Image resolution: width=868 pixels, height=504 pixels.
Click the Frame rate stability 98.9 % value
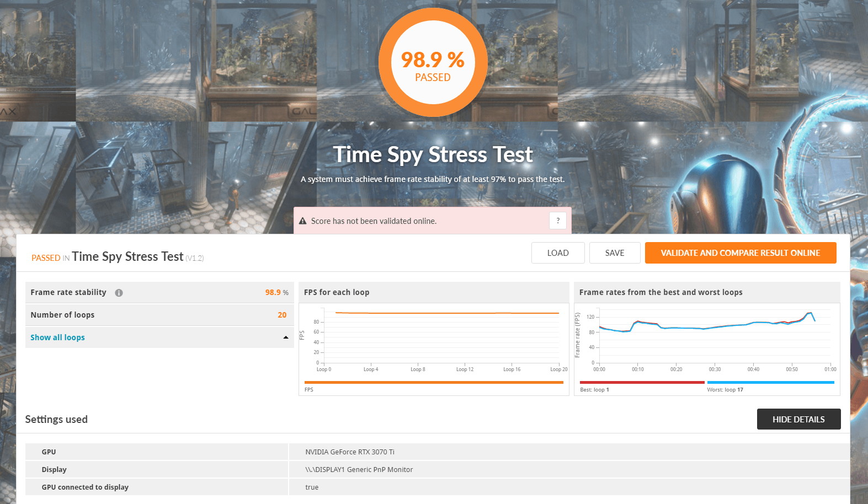(x=276, y=292)
